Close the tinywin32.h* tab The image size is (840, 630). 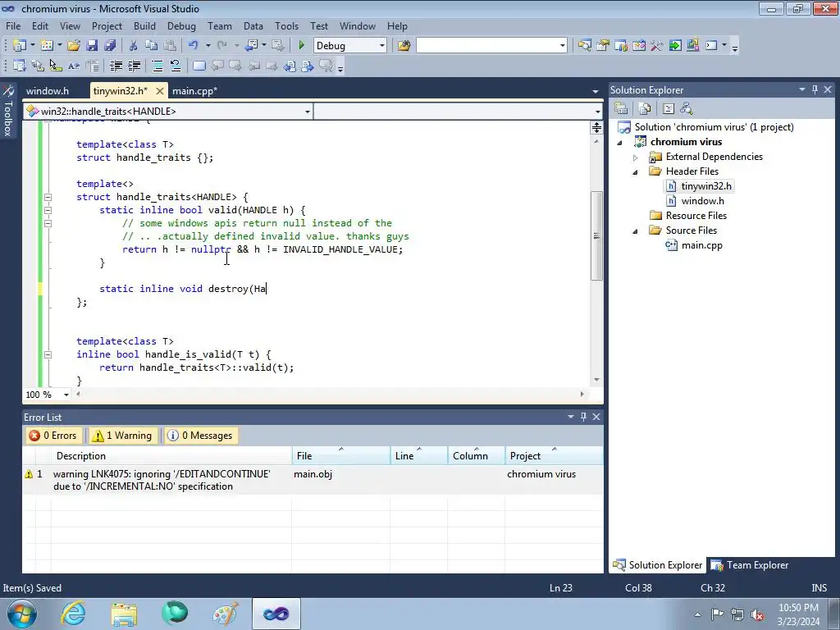coord(160,91)
